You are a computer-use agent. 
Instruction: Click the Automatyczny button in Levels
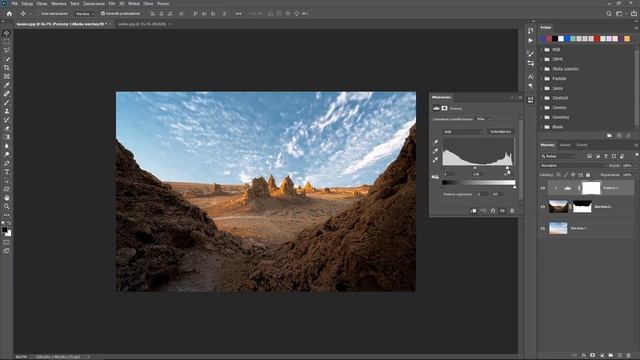[500, 132]
